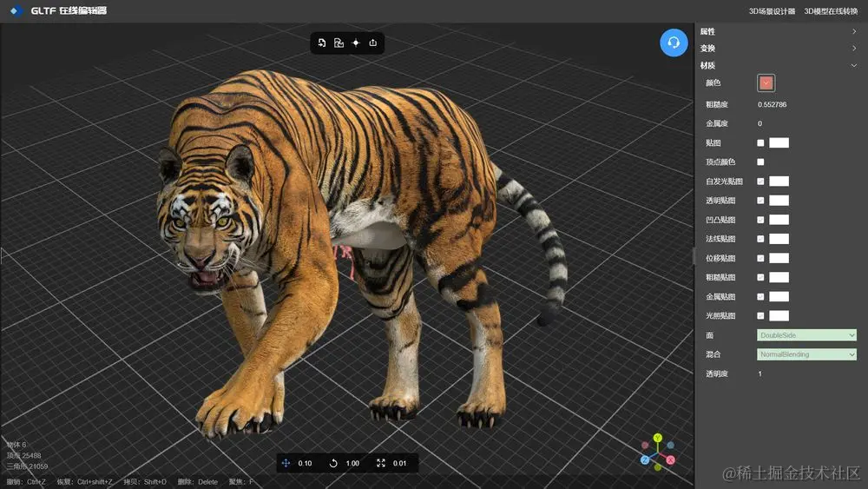This screenshot has height=489, width=868.
Task: Select the rotate tool icon
Action: coord(333,463)
